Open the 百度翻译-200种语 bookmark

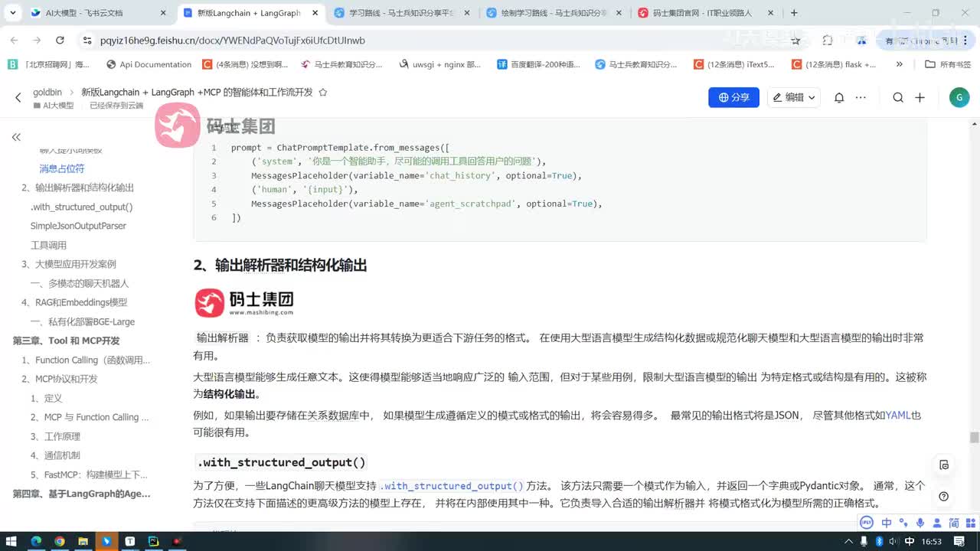[x=539, y=64]
